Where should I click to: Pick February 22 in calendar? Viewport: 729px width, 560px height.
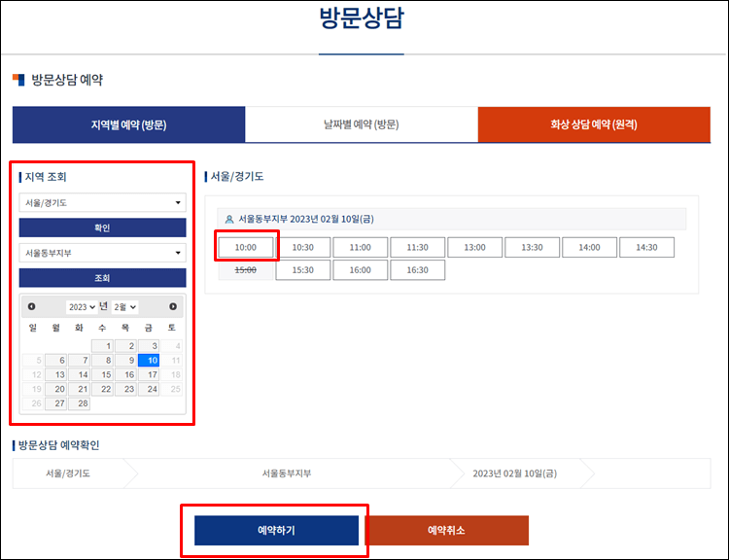click(x=102, y=389)
